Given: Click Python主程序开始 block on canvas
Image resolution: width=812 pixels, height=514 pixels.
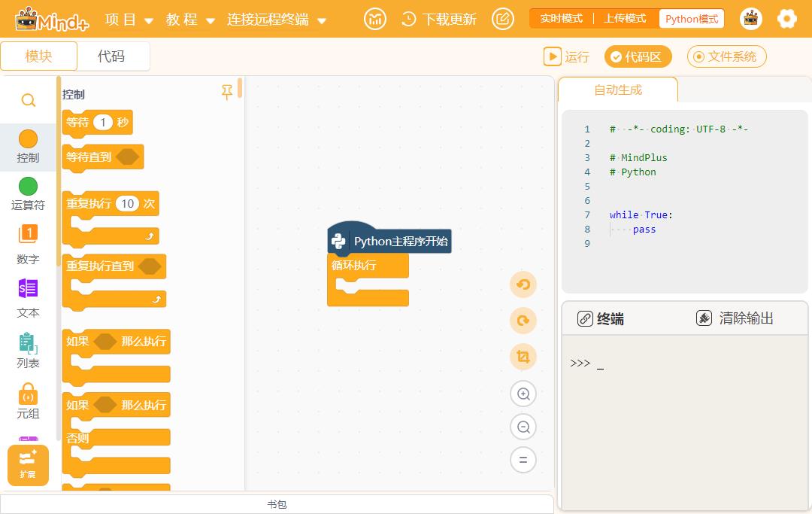Looking at the screenshot, I should pyautogui.click(x=389, y=239).
